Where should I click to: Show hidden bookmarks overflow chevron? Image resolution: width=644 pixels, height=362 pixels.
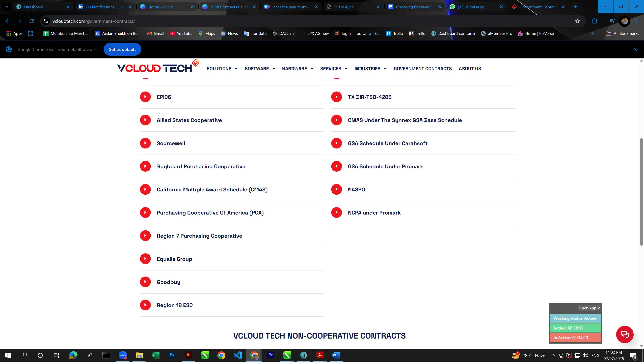point(592,34)
